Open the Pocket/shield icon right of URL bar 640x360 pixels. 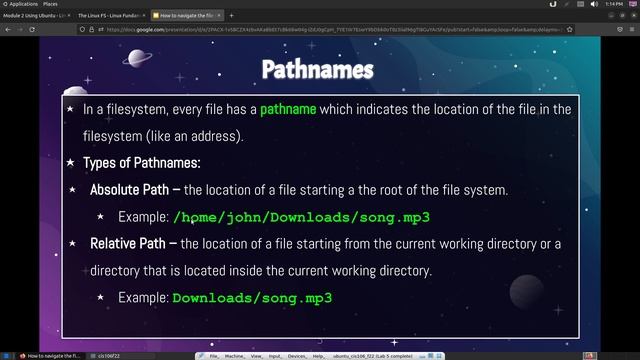pyautogui.click(x=620, y=29)
